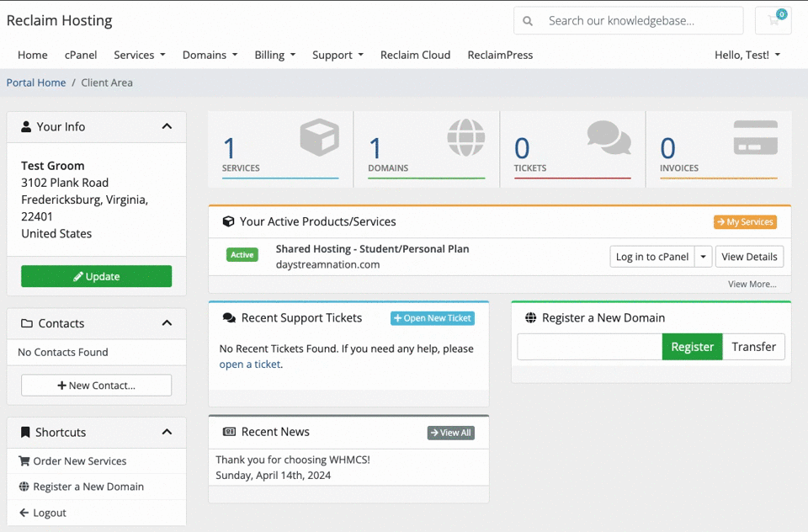The height and width of the screenshot is (532, 808).
Task: Click the newspaper icon by Recent News
Action: pyautogui.click(x=229, y=432)
